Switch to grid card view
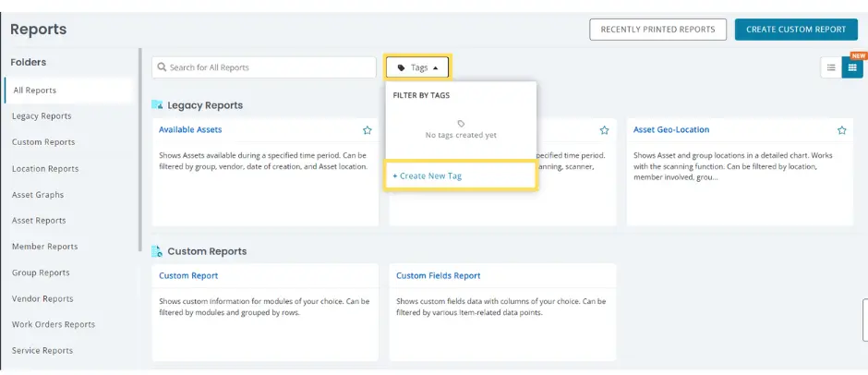 851,67
